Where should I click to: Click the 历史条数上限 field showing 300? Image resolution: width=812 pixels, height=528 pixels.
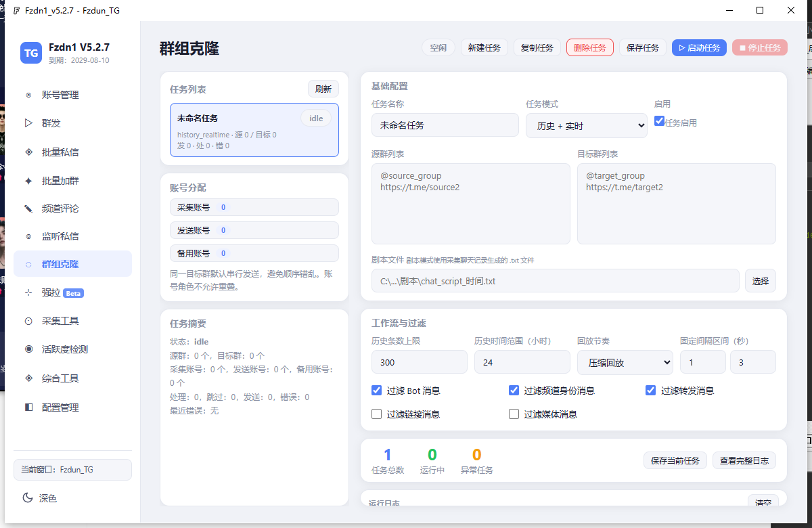pos(420,362)
